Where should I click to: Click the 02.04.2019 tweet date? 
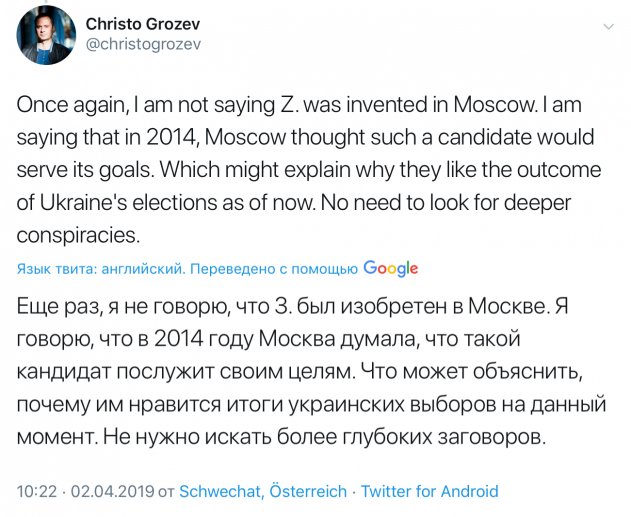pyautogui.click(x=110, y=492)
